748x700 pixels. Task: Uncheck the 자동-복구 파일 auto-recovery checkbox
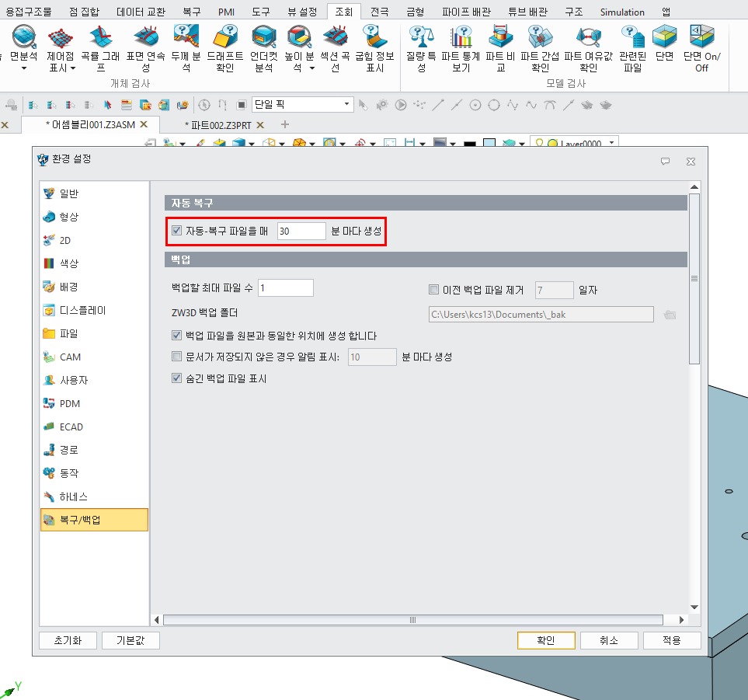pyautogui.click(x=176, y=230)
